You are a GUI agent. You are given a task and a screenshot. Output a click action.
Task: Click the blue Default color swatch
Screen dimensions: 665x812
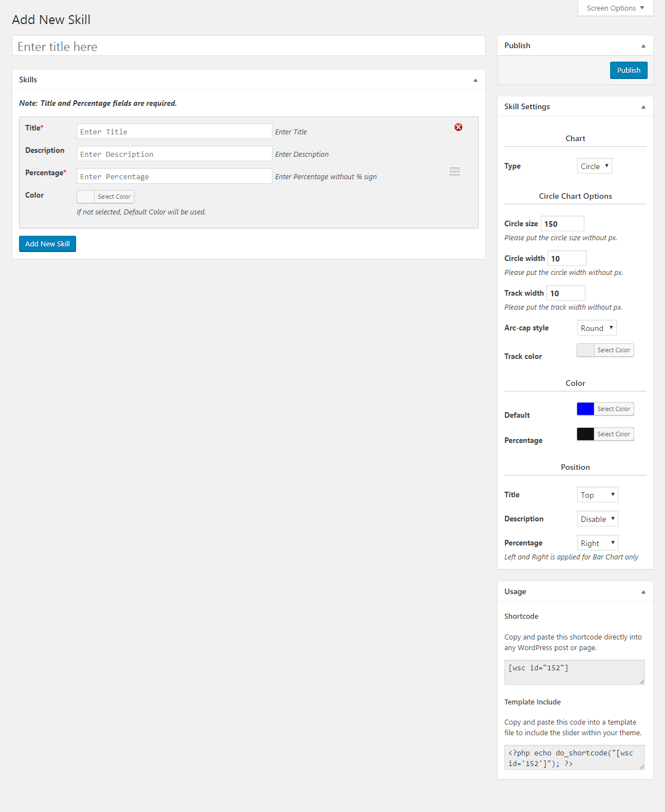point(586,409)
